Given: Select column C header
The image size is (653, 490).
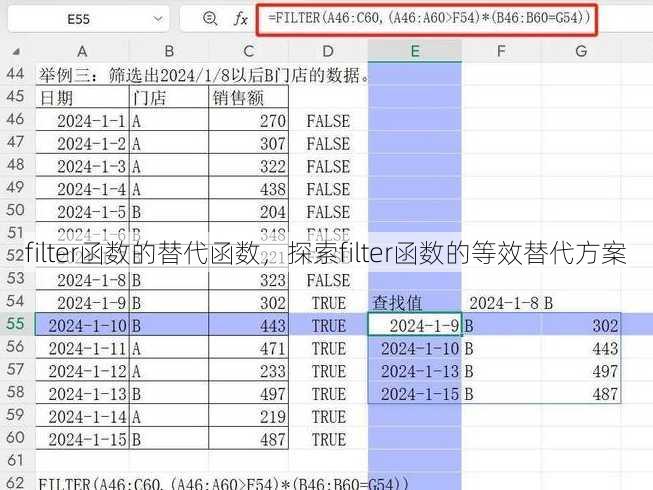Looking at the screenshot, I should (x=249, y=51).
